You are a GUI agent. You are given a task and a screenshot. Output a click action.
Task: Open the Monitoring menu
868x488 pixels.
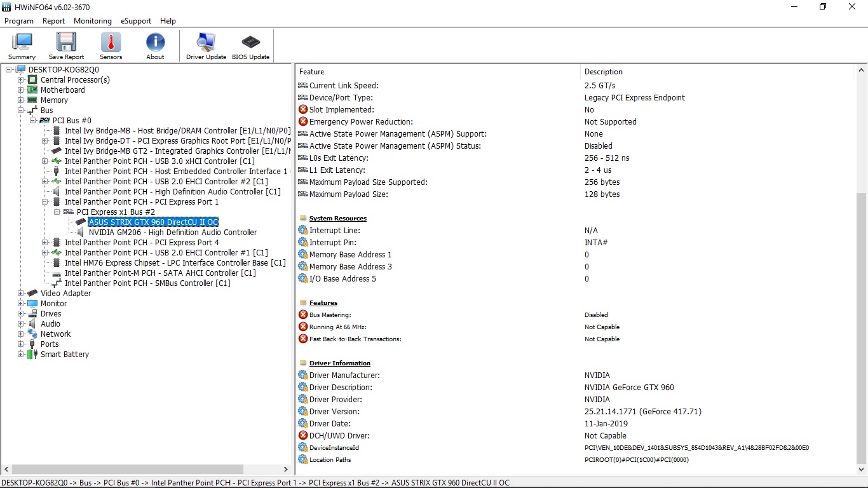(93, 21)
